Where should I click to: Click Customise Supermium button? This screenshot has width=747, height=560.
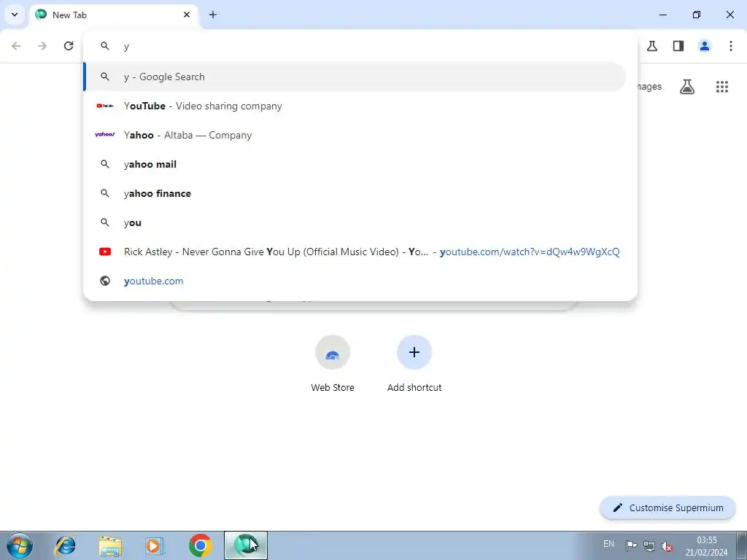tap(667, 507)
